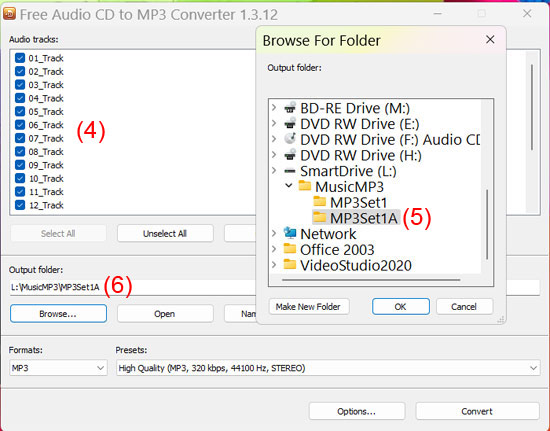The image size is (550, 431).
Task: Click the Make New Folder button
Action: pos(309,307)
